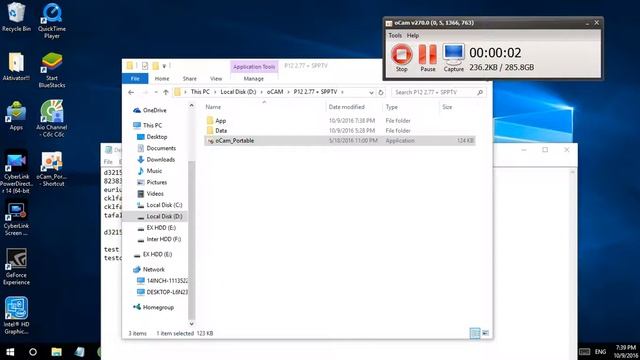Click the search magnifier icon in Explorer

(480, 92)
